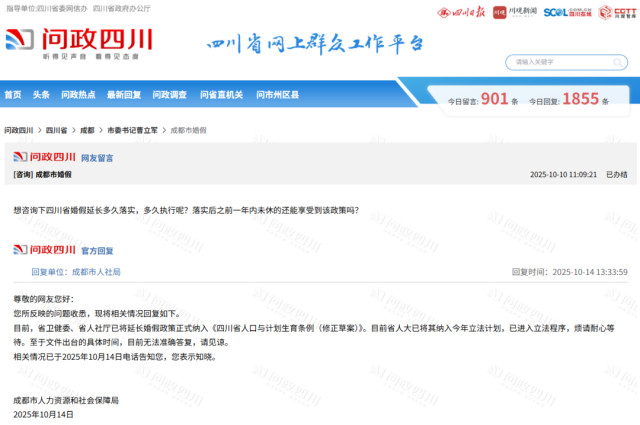Go to the 首页 nav tab
Screen dimensions: 640x425
(12, 95)
